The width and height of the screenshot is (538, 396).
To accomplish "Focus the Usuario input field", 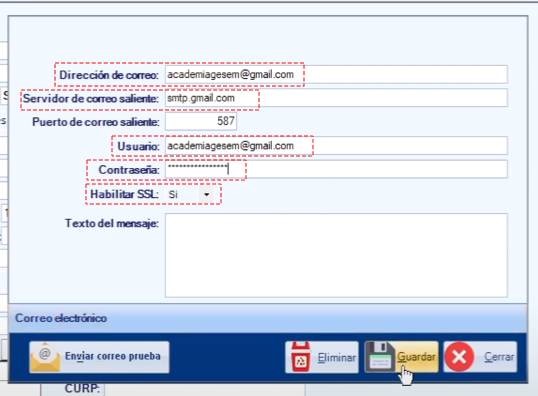I will pos(336,145).
